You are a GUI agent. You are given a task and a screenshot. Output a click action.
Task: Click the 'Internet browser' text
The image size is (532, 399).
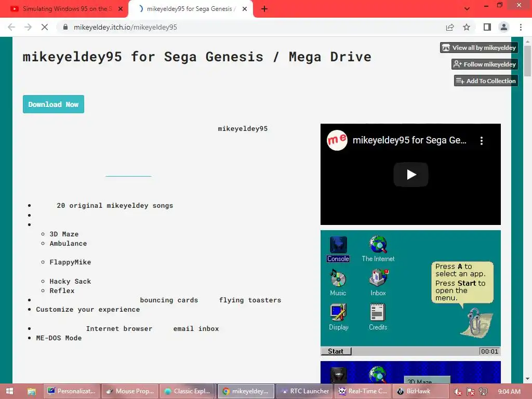(x=119, y=328)
